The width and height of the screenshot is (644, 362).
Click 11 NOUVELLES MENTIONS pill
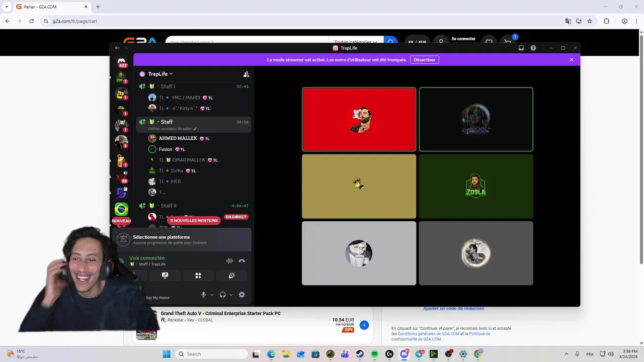tap(194, 220)
